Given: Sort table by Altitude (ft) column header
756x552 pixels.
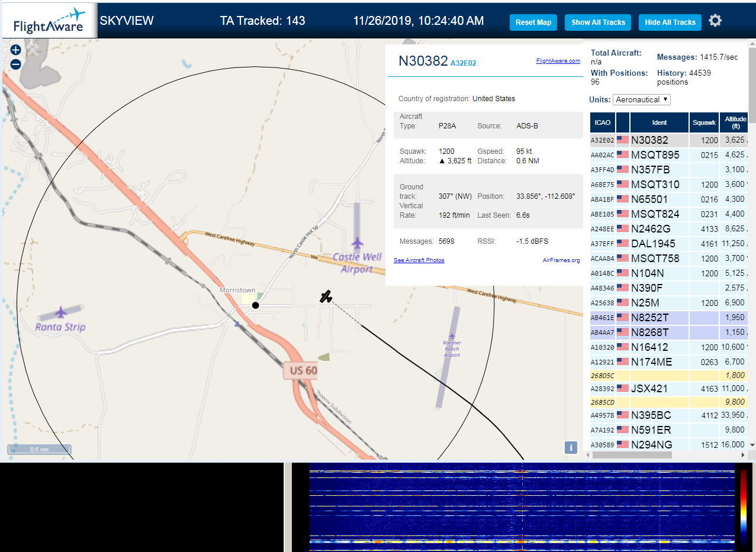Looking at the screenshot, I should 734,122.
